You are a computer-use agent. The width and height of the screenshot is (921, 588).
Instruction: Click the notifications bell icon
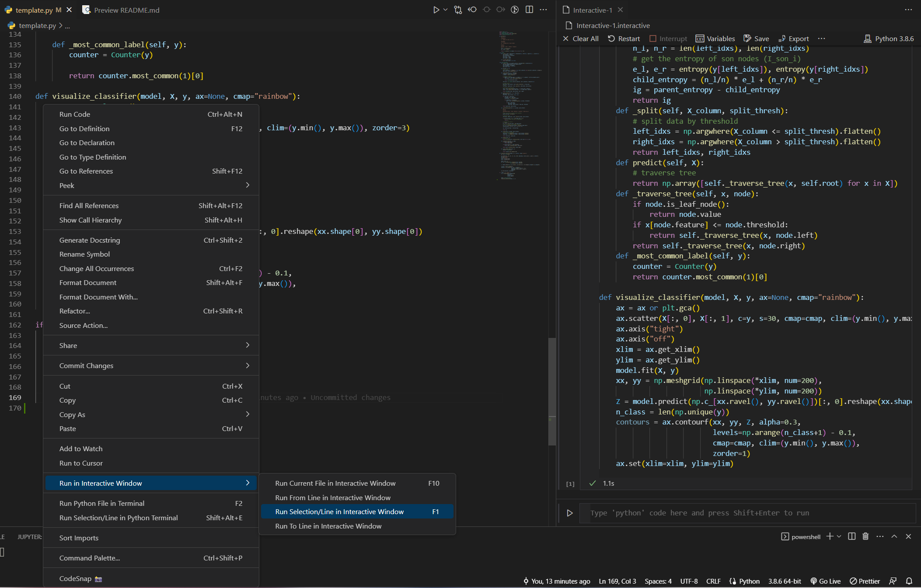click(909, 581)
